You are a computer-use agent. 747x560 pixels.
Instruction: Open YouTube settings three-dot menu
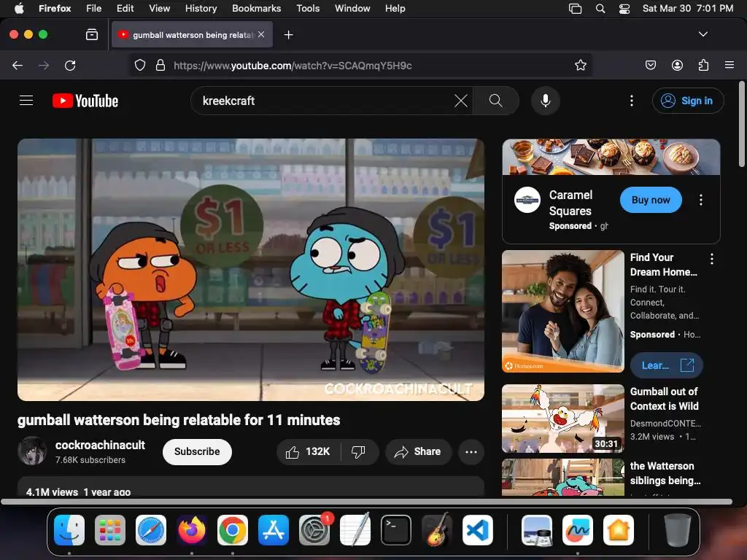pos(632,101)
